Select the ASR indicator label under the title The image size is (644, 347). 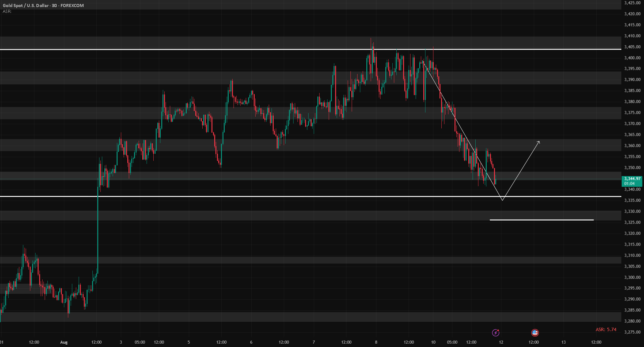click(x=7, y=11)
